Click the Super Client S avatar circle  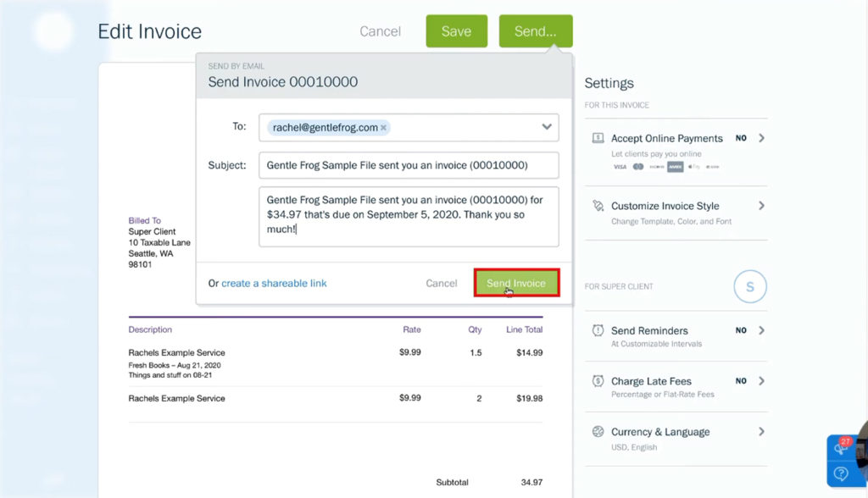click(749, 287)
